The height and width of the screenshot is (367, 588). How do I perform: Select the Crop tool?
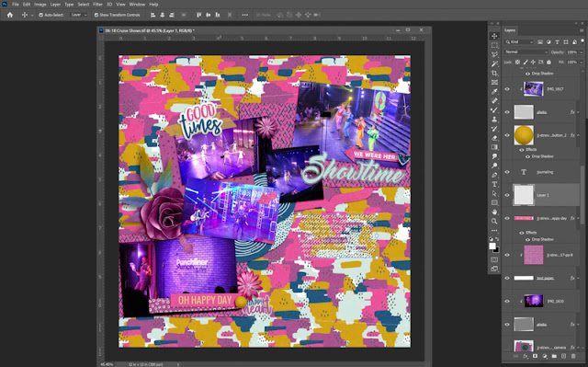coord(494,74)
